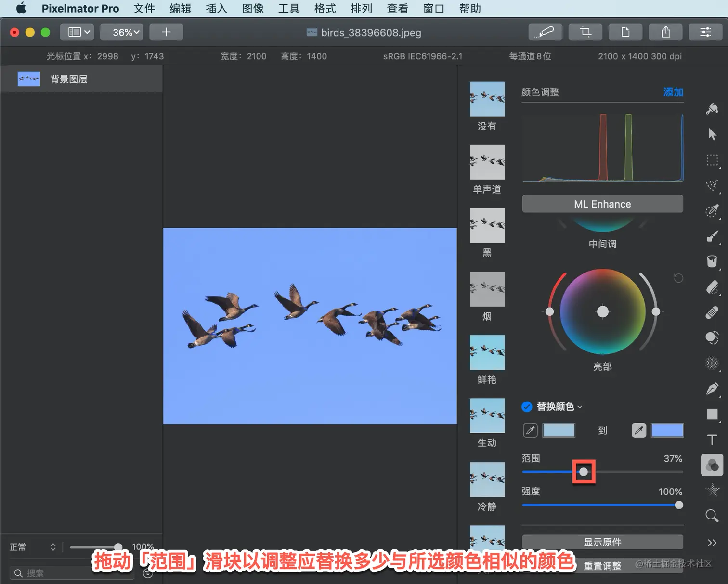This screenshot has width=728, height=584.
Task: Select the Shape square tool
Action: [712, 414]
